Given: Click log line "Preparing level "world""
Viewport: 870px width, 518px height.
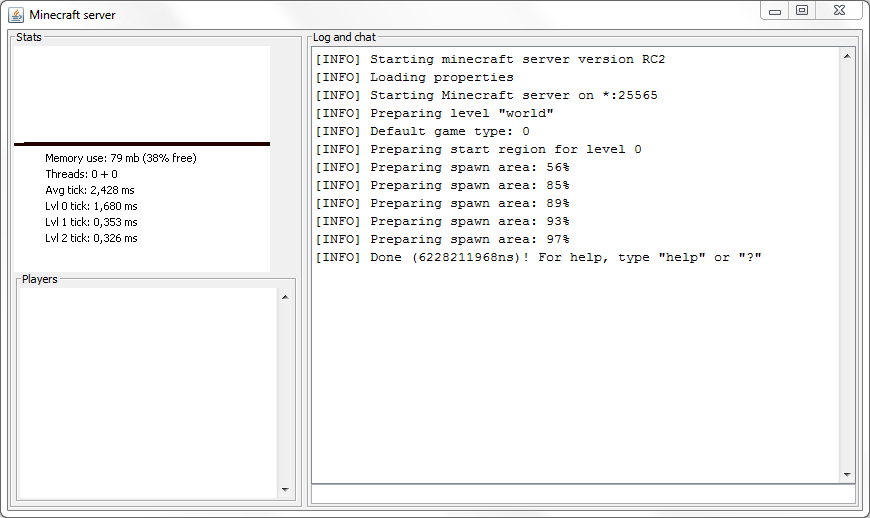Looking at the screenshot, I should (x=434, y=113).
